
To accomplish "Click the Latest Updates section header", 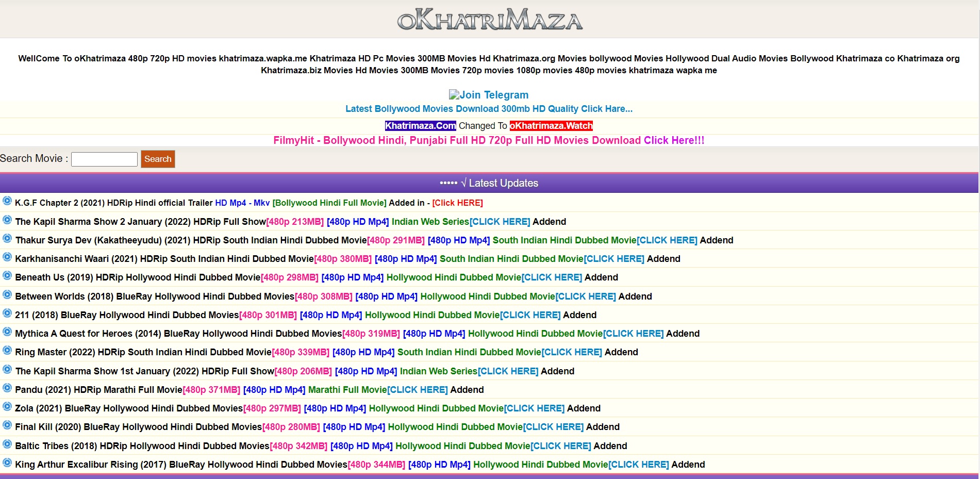I will tap(489, 183).
